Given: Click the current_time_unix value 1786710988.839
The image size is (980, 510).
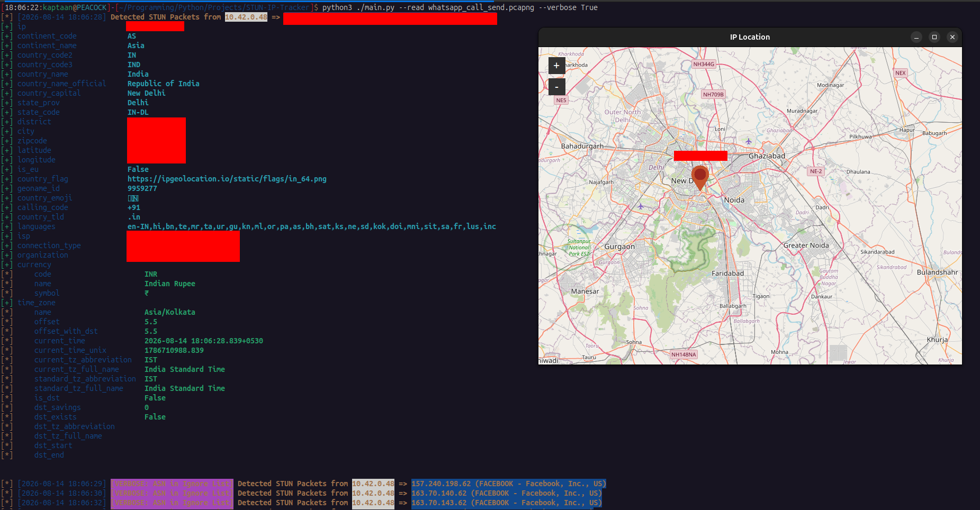Looking at the screenshot, I should (x=174, y=350).
